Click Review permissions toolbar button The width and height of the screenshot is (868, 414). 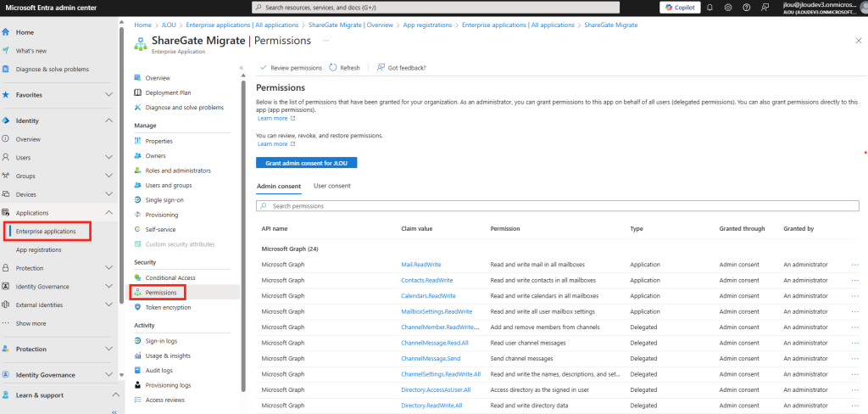[291, 68]
